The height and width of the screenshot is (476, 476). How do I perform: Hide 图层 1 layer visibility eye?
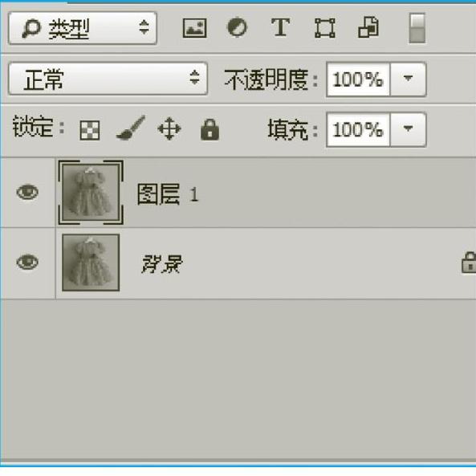coord(27,193)
